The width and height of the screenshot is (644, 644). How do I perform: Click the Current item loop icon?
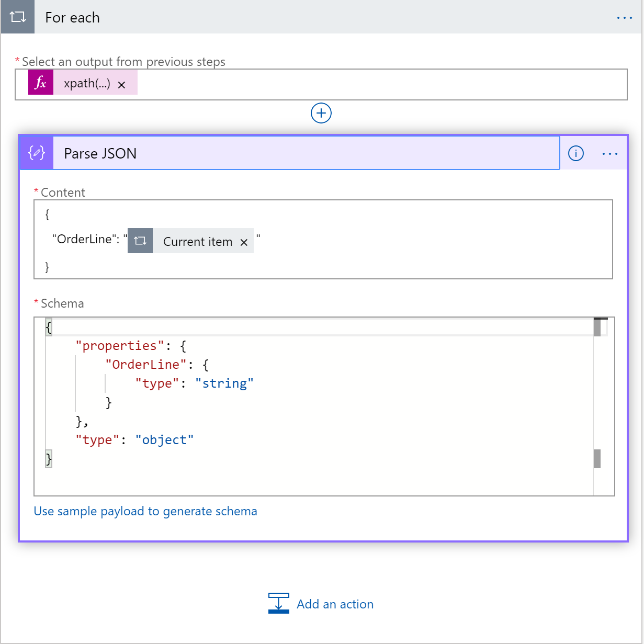(x=140, y=241)
